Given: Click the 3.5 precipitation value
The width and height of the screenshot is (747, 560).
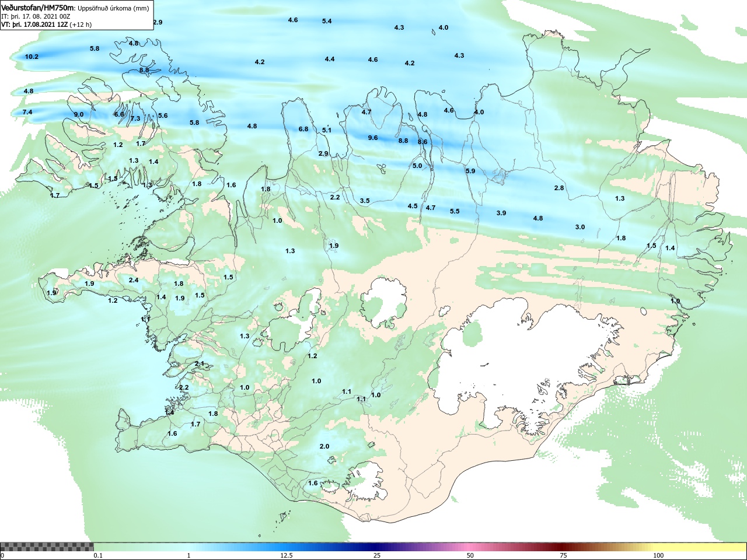Looking at the screenshot, I should tap(365, 201).
